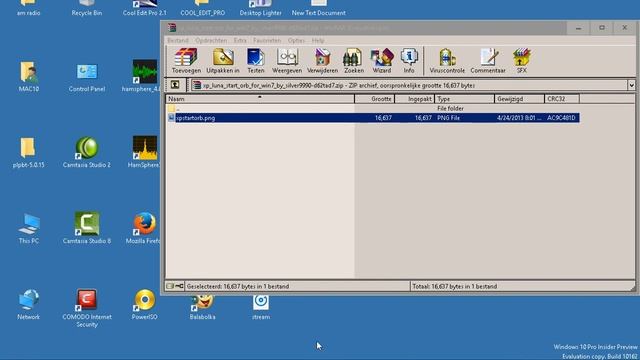
Task: Select the Control Panel desktop icon
Action: [x=87, y=77]
